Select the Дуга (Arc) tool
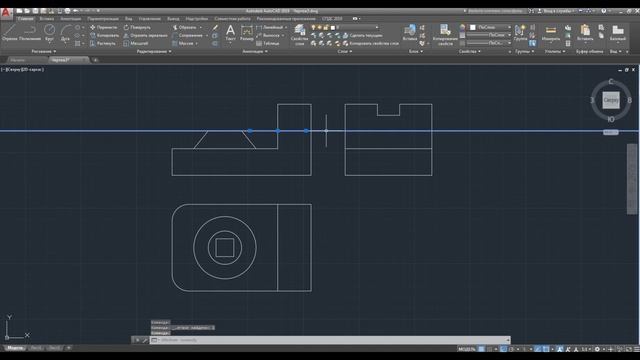Image resolution: width=640 pixels, height=360 pixels. 65,33
